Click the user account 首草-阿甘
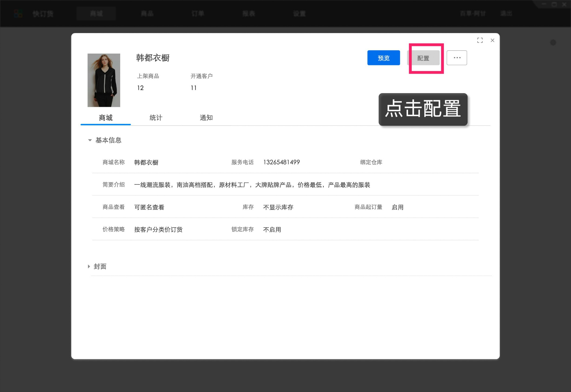Screen dimensions: 571x392 [473, 13]
